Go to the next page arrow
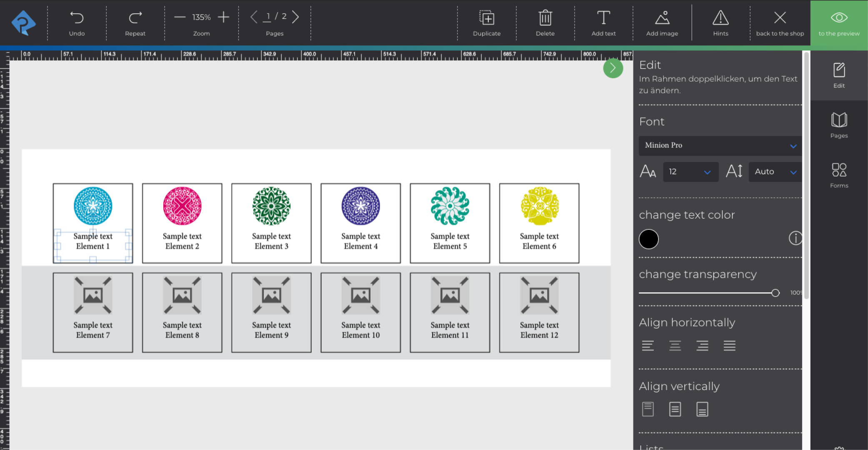This screenshot has height=450, width=868. tap(295, 17)
